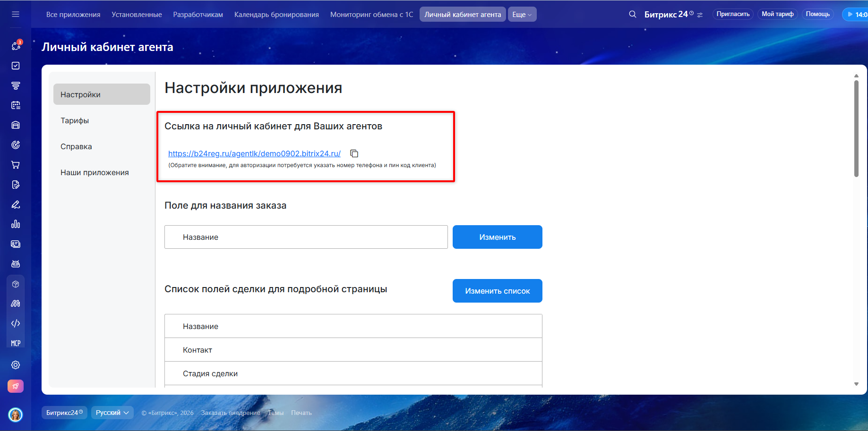Open the Все приложения tab
Image resolution: width=868 pixels, height=431 pixels.
(73, 15)
